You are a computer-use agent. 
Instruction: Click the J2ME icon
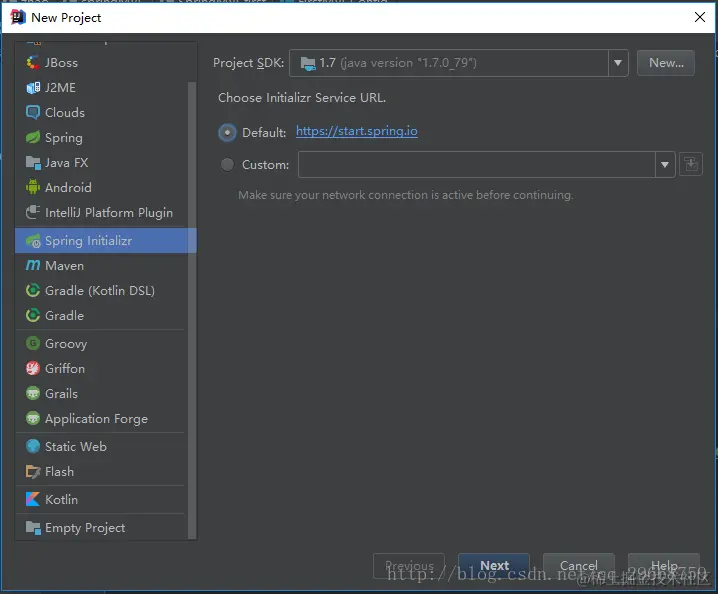[33, 87]
